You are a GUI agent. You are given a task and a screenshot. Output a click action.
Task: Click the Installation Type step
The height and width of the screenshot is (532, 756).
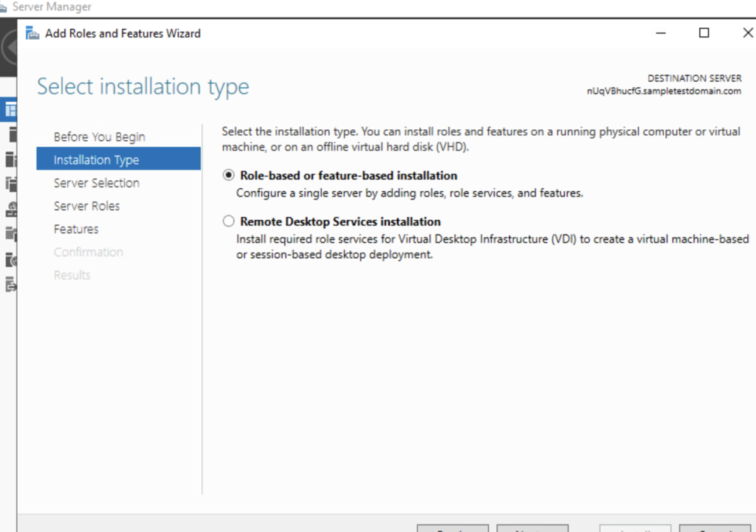tap(96, 159)
